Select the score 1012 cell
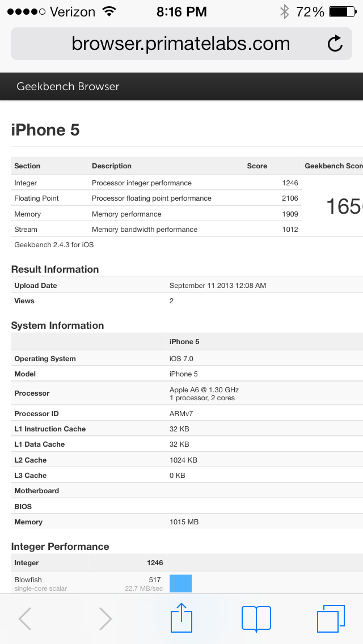Screen dimensions: 363x644 pyautogui.click(x=290, y=229)
